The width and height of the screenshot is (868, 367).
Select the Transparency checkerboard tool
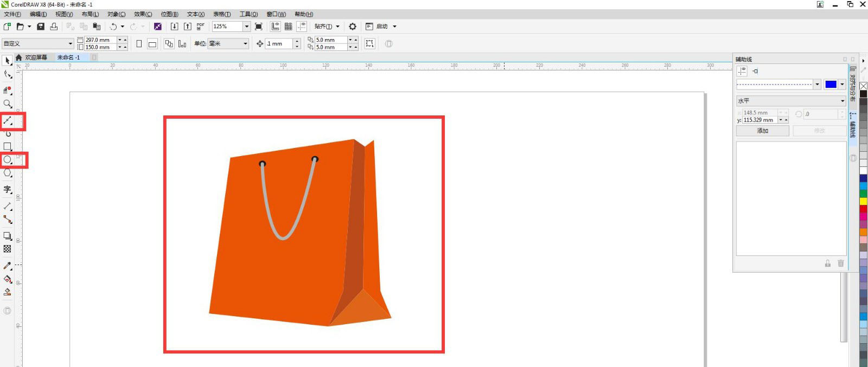coord(8,249)
